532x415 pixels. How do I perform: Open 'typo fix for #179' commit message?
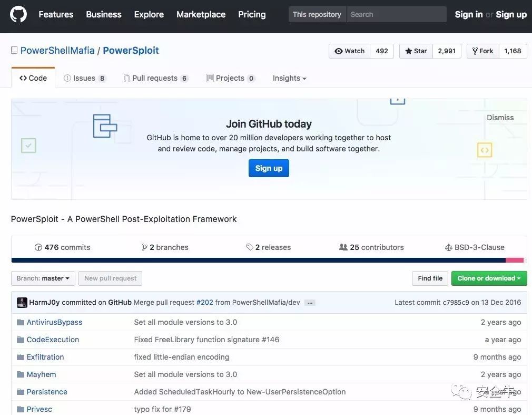(163, 409)
